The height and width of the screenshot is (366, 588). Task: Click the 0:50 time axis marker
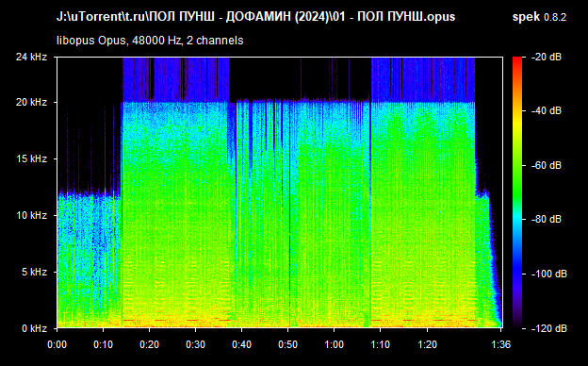288,344
